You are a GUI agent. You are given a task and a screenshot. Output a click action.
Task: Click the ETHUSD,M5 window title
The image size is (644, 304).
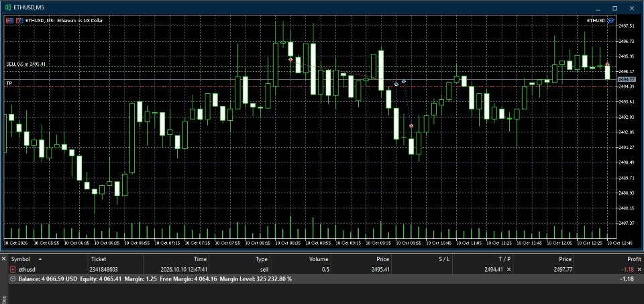(29, 7)
